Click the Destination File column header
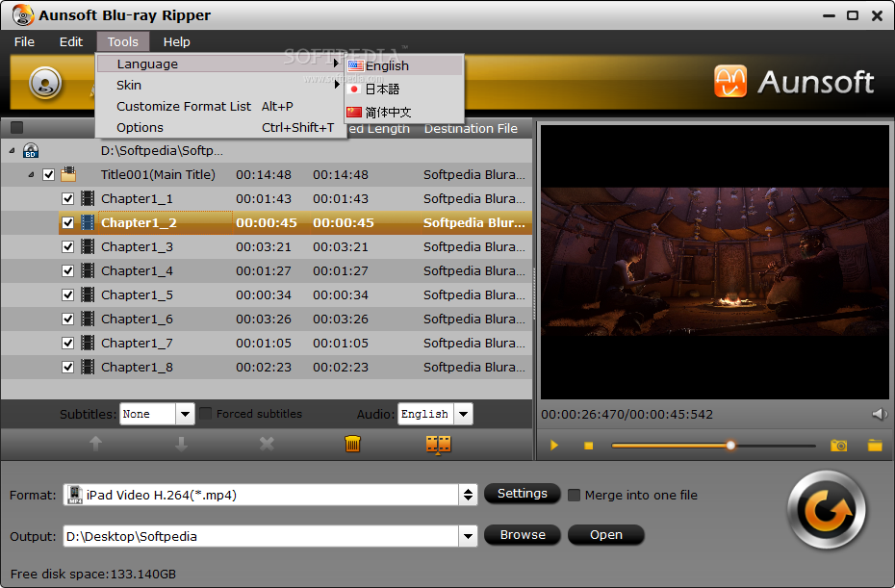 [x=471, y=128]
